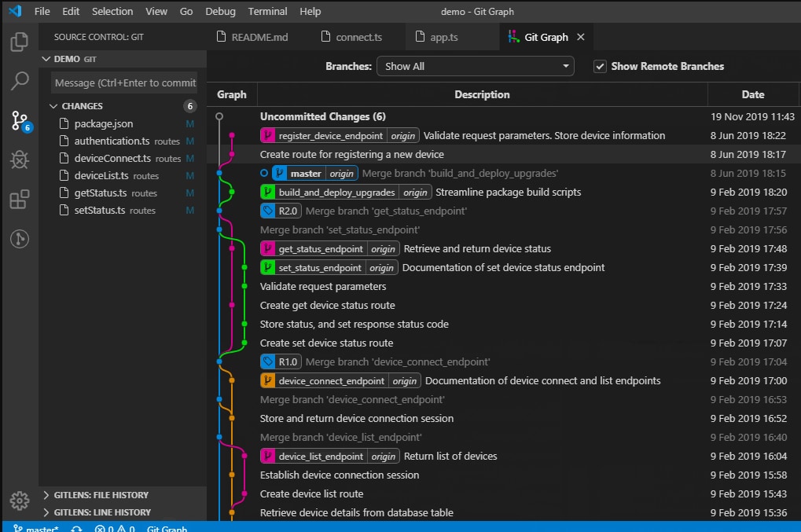Screen dimensions: 801x532
Task: Click the R2.0 tag label
Action: [x=288, y=211]
